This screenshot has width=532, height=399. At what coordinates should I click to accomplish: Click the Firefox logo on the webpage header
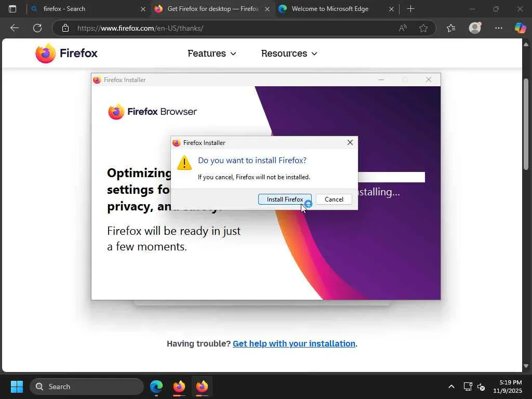click(x=66, y=54)
